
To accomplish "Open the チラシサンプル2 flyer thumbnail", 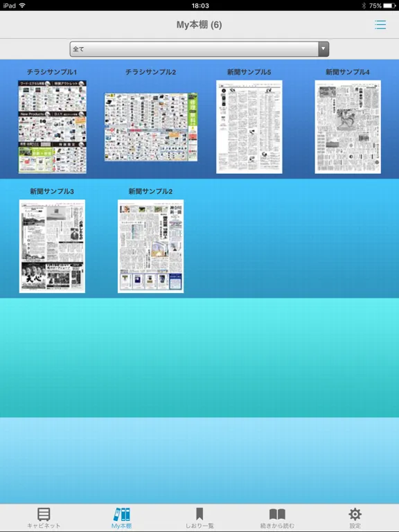I will (151, 127).
